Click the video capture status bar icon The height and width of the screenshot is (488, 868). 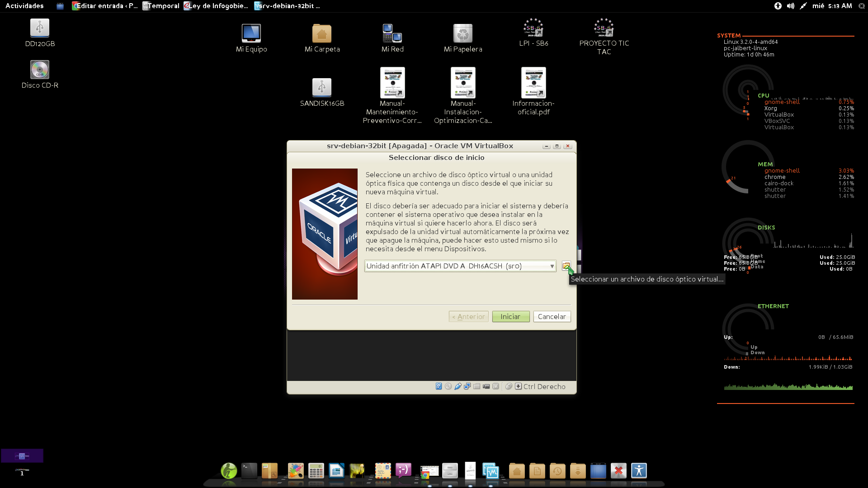click(x=486, y=386)
